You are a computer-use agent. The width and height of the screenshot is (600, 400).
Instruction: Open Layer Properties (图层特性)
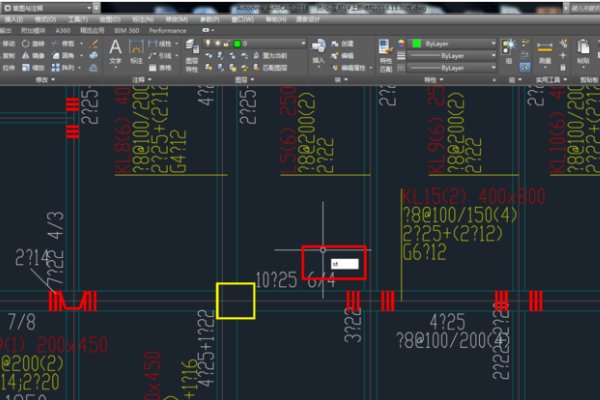(x=192, y=56)
